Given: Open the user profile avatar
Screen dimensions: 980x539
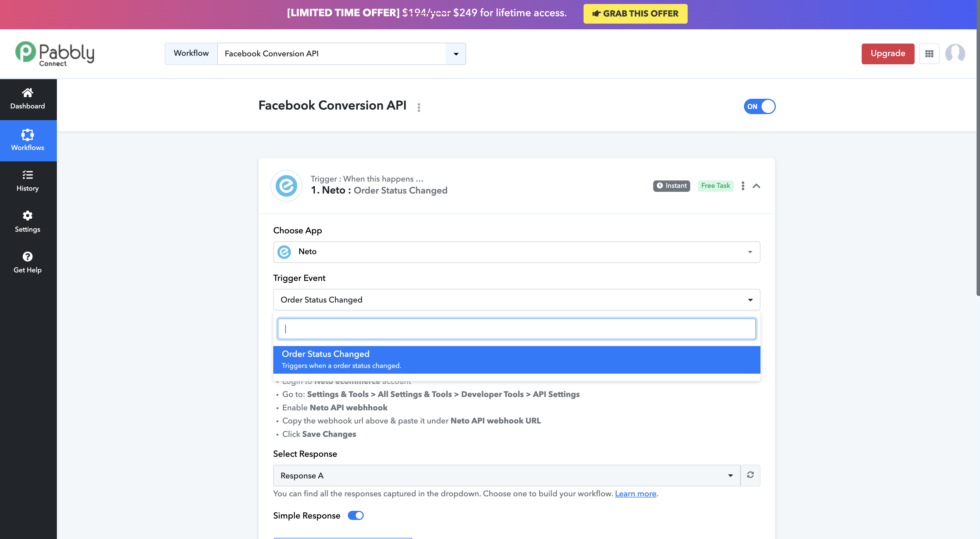Looking at the screenshot, I should coord(955,54).
